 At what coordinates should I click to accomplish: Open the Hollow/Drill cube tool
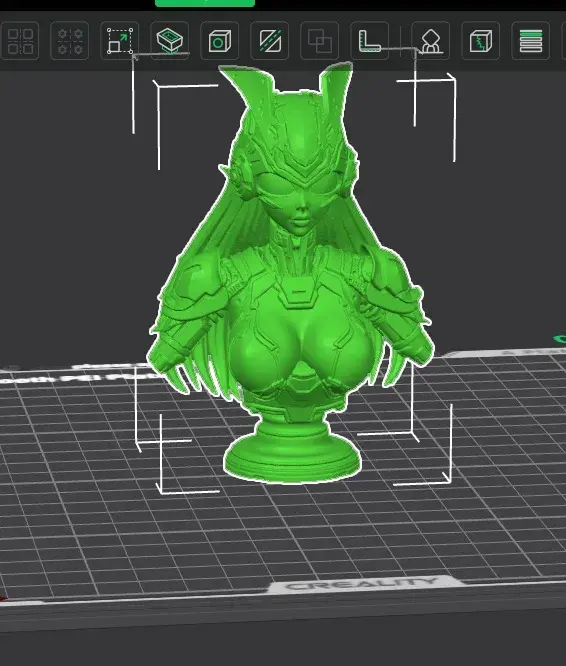(x=220, y=41)
